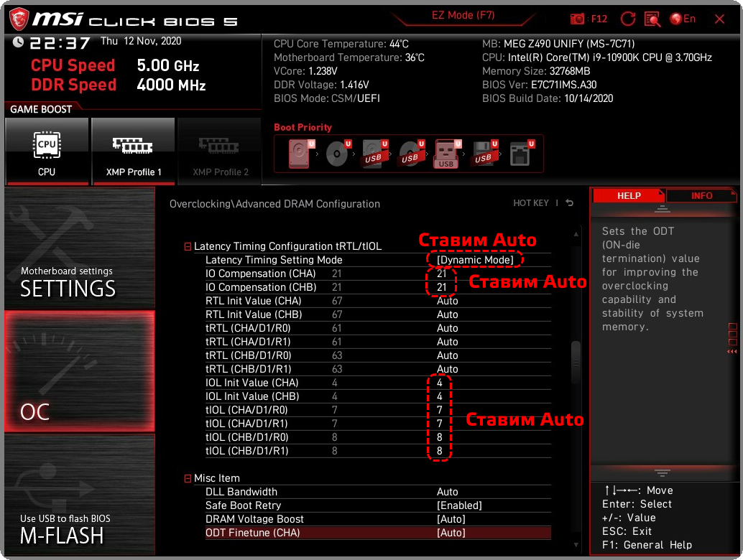Edit tIOL (CHA/D1/R0) value 7
743x560 pixels.
[x=440, y=410]
